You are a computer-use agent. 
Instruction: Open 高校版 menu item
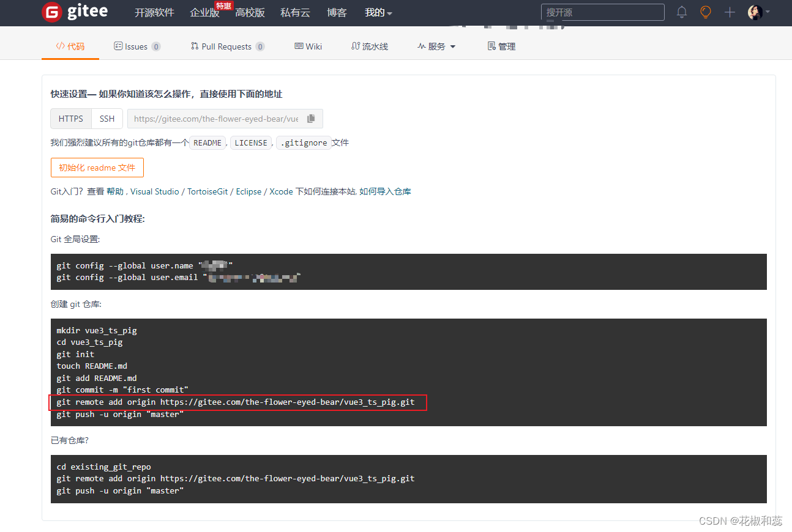[250, 13]
